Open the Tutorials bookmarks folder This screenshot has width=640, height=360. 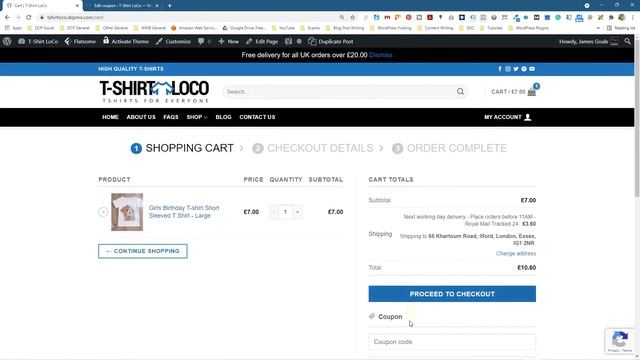point(491,28)
